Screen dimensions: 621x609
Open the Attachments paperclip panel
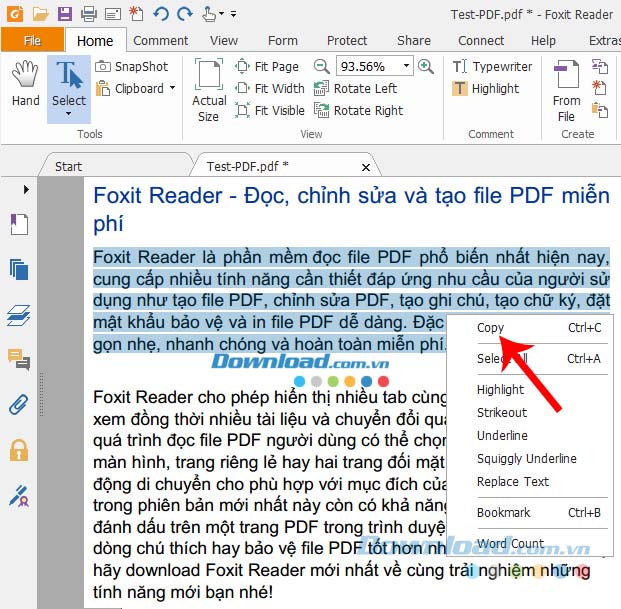(x=19, y=404)
